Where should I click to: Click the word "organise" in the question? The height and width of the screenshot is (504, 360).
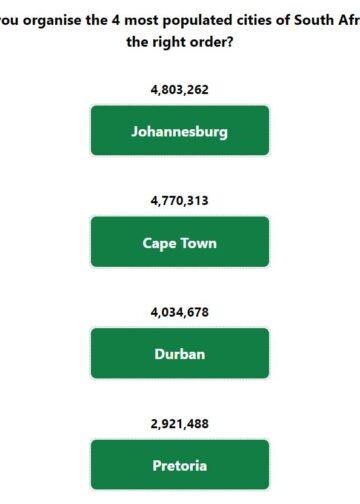click(52, 21)
